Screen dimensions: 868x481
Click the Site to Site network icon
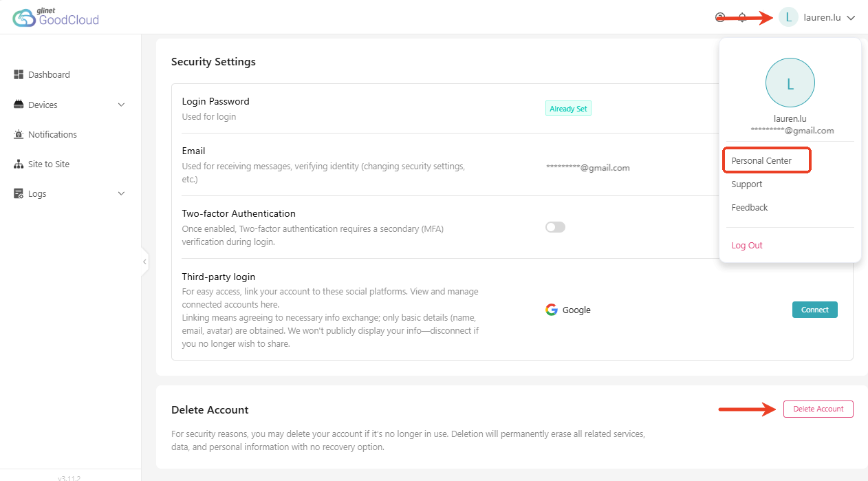[x=19, y=164]
